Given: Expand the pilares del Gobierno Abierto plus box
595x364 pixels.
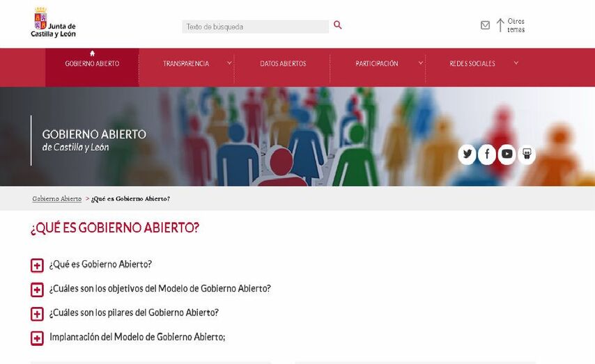Looking at the screenshot, I should (x=37, y=314).
